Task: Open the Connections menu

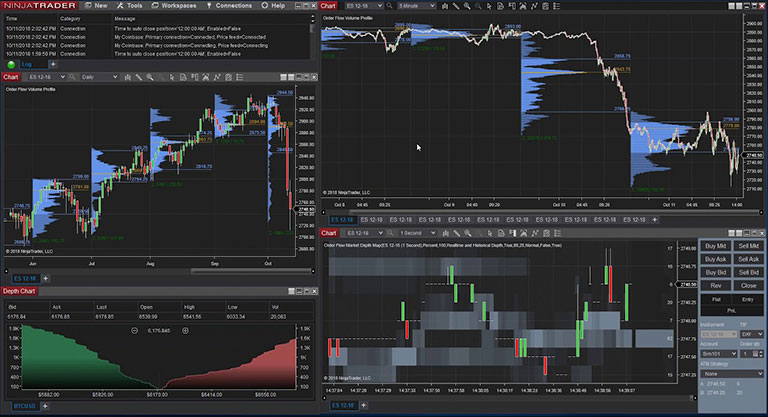Action: [229, 5]
